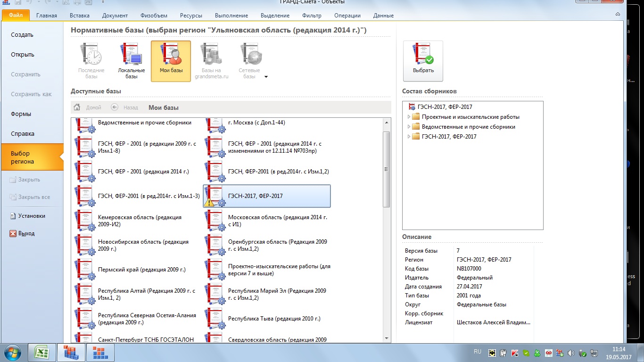Screen dimensions: 644x362
Task: Select Республика Марий Эл base
Action: coord(267,294)
